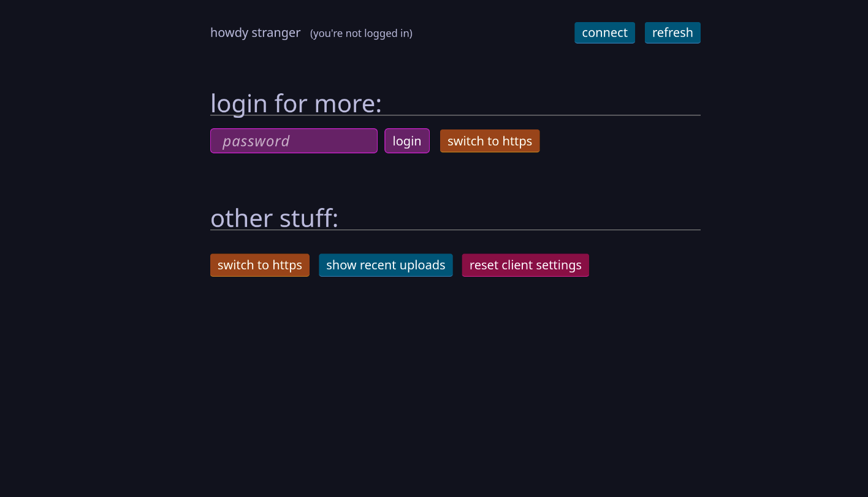The height and width of the screenshot is (497, 868).
Task: Clear saved client settings
Action: [x=525, y=265]
